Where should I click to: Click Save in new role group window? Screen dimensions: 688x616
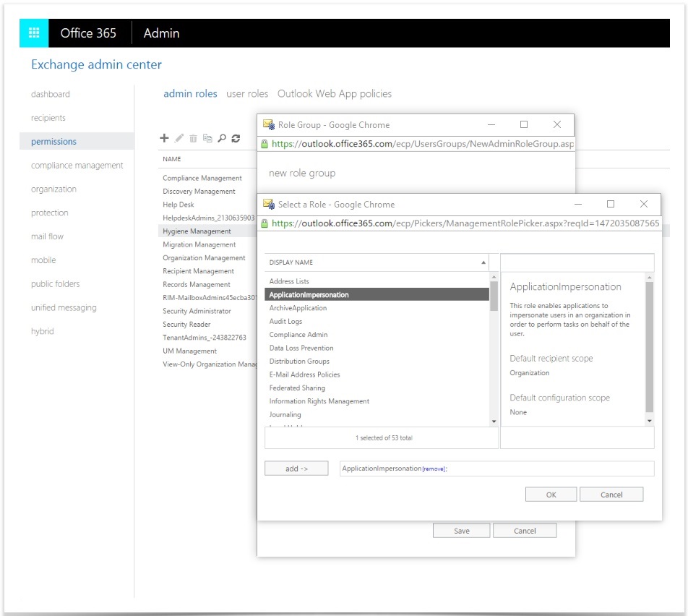coord(462,531)
